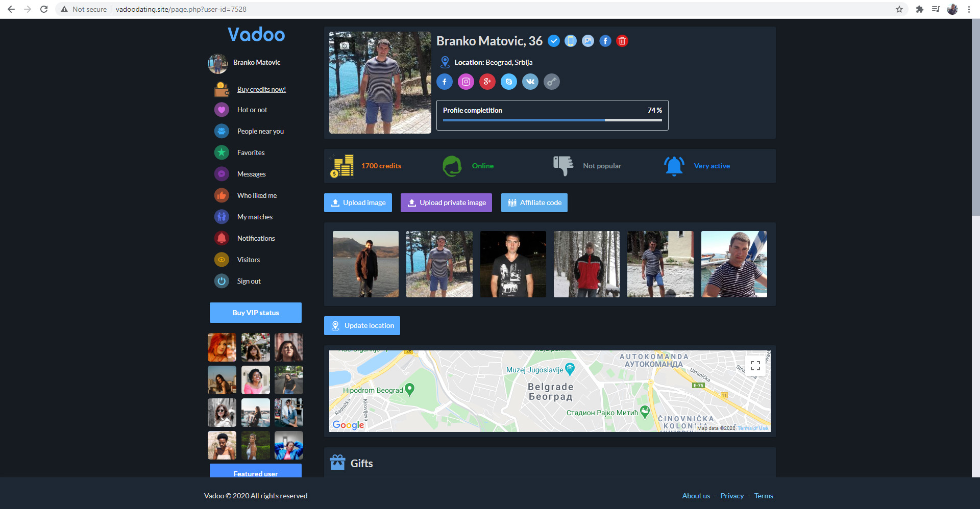980x509 pixels.
Task: Click the Not secure warning icon
Action: coord(64,9)
